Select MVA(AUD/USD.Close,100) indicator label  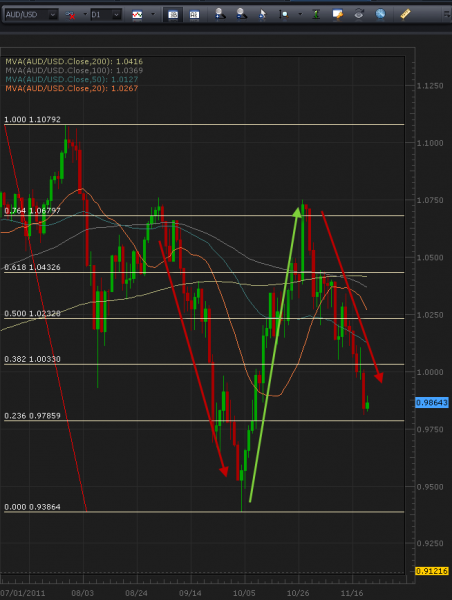click(x=74, y=70)
